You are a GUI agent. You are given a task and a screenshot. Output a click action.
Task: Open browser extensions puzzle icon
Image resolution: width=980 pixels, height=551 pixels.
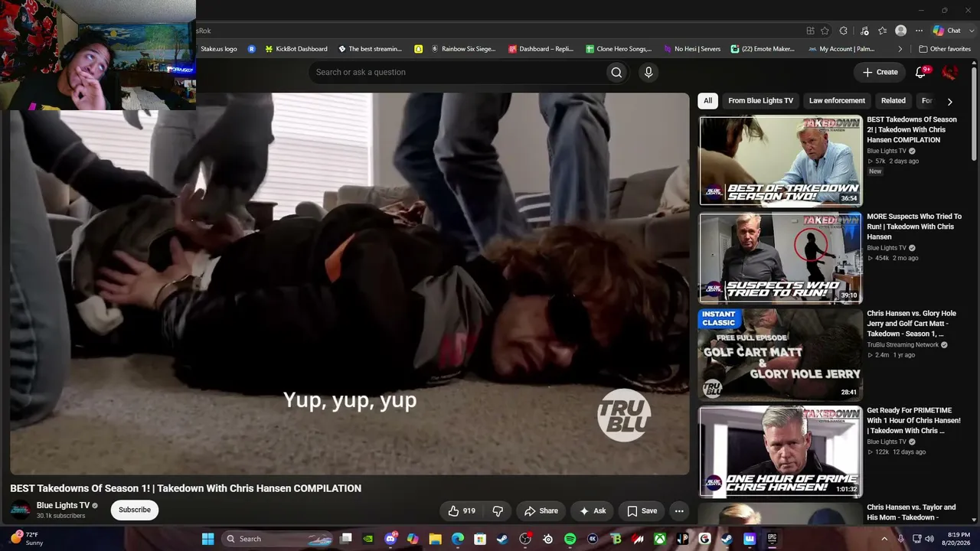pyautogui.click(x=843, y=31)
